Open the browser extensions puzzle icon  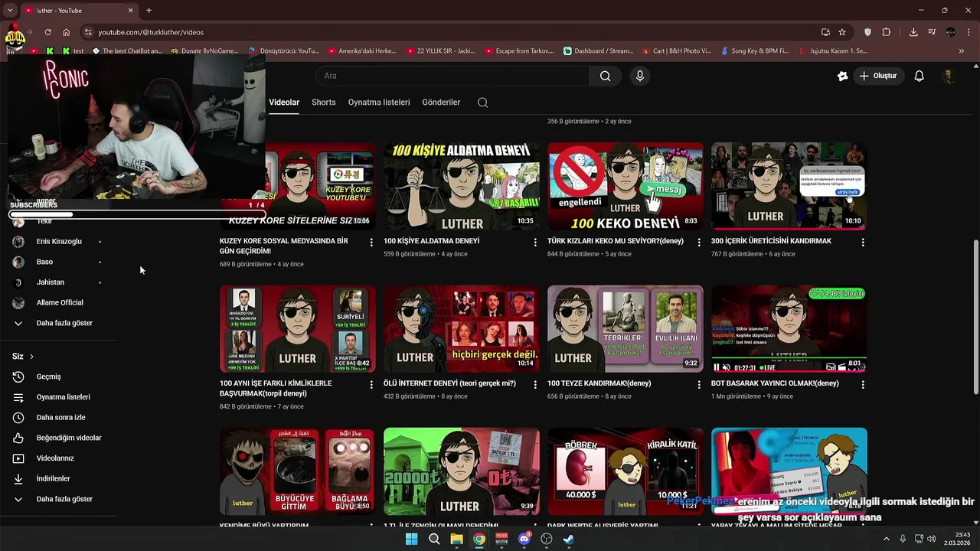[x=887, y=32]
